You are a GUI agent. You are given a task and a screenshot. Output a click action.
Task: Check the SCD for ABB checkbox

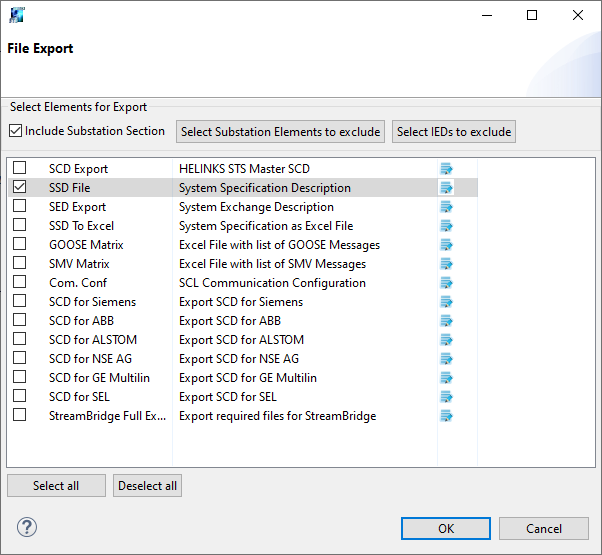(x=20, y=321)
